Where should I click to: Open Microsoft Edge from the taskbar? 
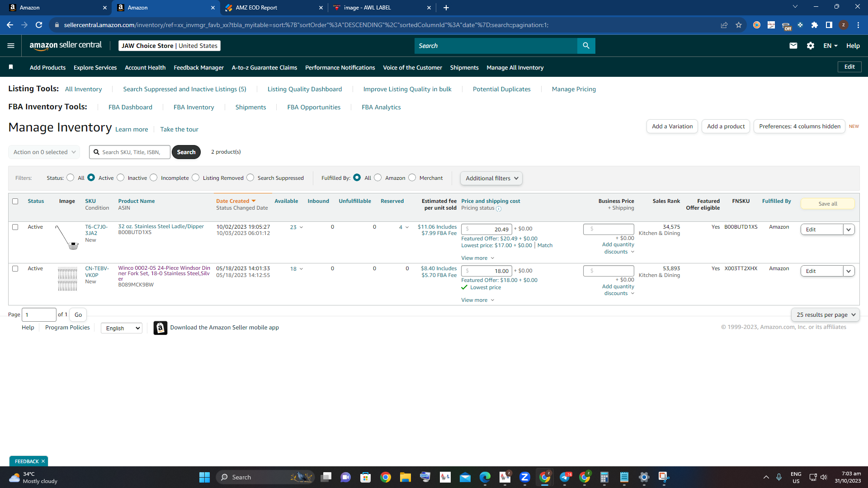click(485, 477)
